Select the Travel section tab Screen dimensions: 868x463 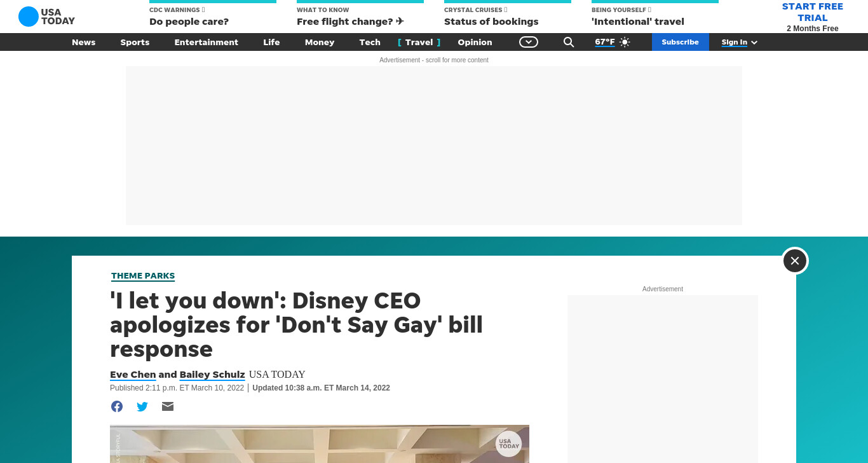pyautogui.click(x=419, y=42)
